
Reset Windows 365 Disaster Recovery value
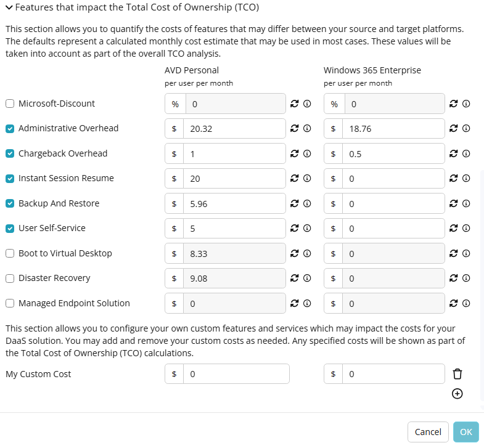(453, 279)
